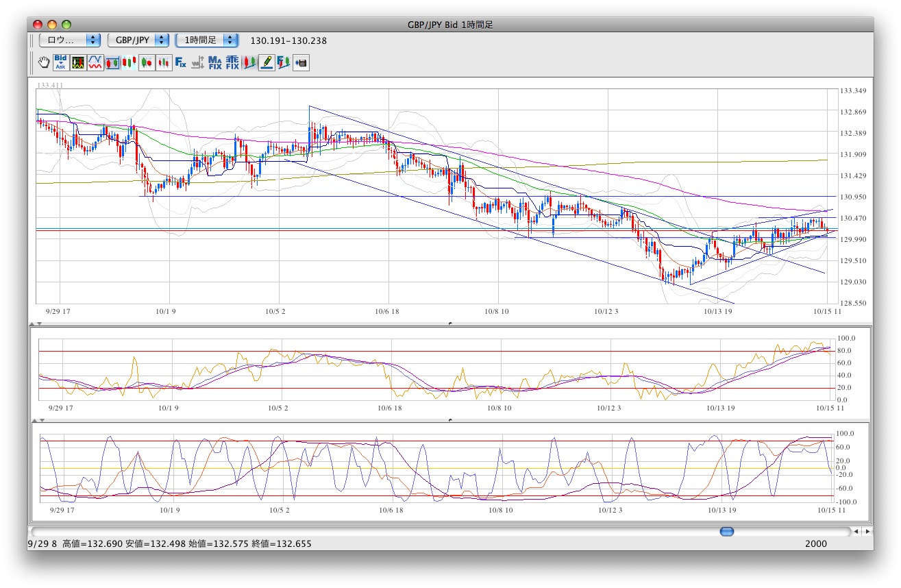901x588 pixels.
Task: Click the horizontal scrollbar thumb
Action: tap(727, 531)
